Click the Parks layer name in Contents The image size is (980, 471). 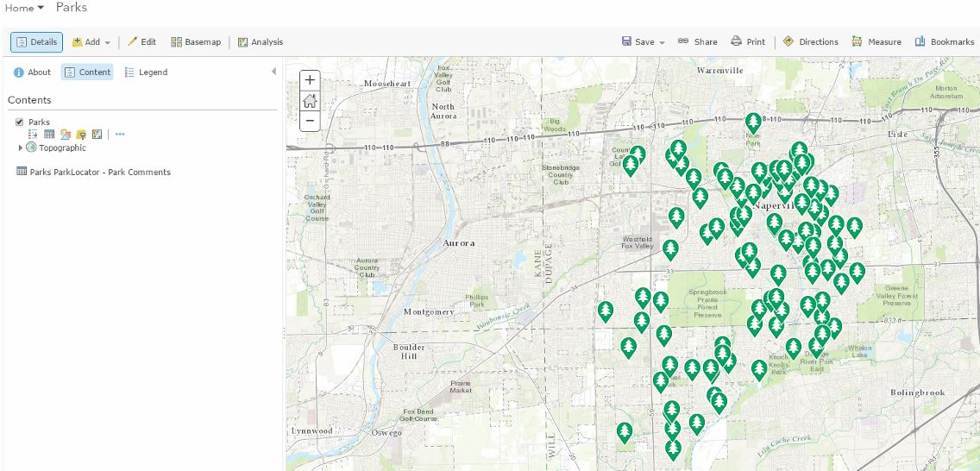[x=40, y=122]
